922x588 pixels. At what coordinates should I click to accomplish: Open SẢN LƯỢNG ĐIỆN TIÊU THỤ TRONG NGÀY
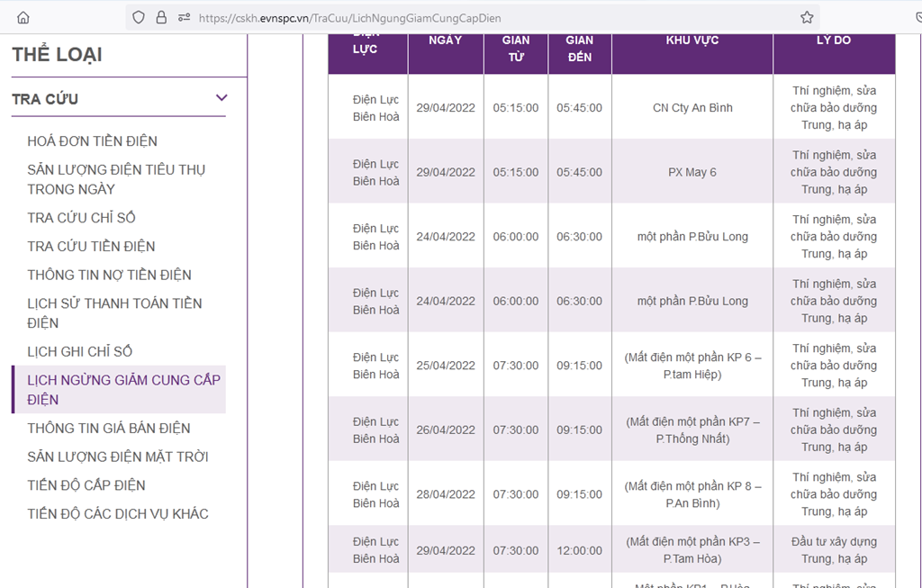[116, 179]
